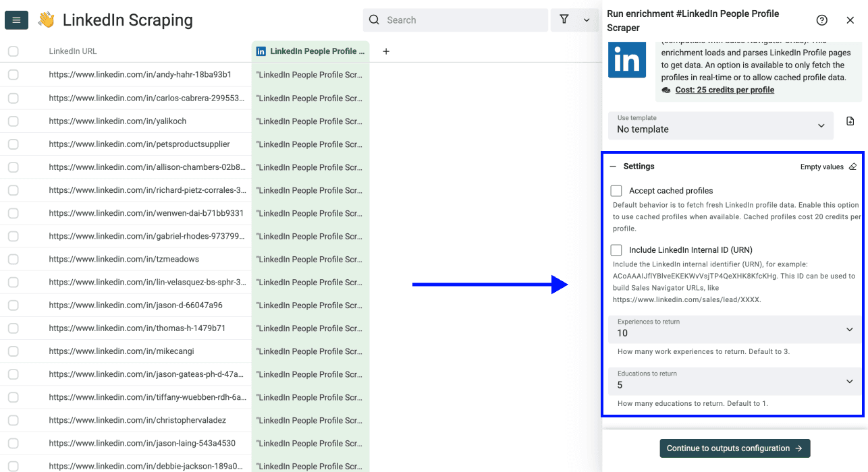Add a new column with the plus icon
This screenshot has height=472, width=868.
click(385, 51)
